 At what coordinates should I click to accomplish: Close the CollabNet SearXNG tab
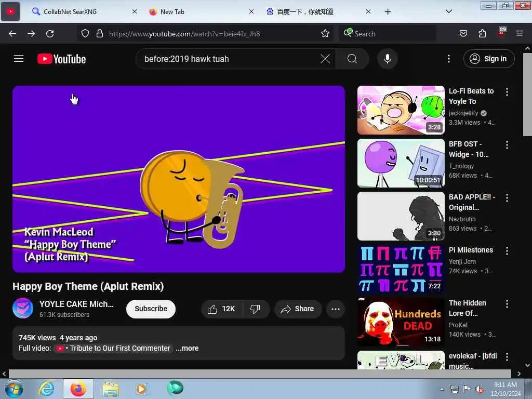coord(135,12)
